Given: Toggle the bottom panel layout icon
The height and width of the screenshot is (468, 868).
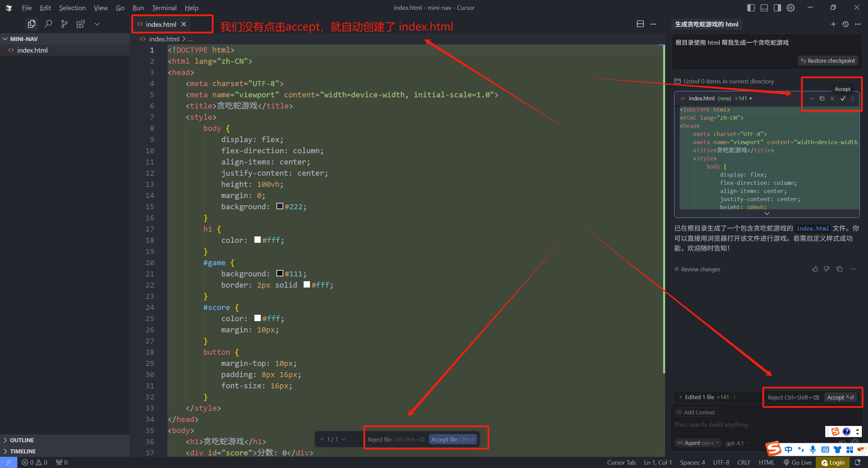Looking at the screenshot, I should tap(764, 7).
